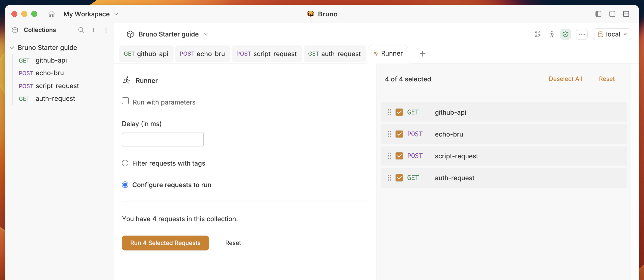644x280 pixels.
Task: Open the collection variables icon
Action: coord(537,34)
